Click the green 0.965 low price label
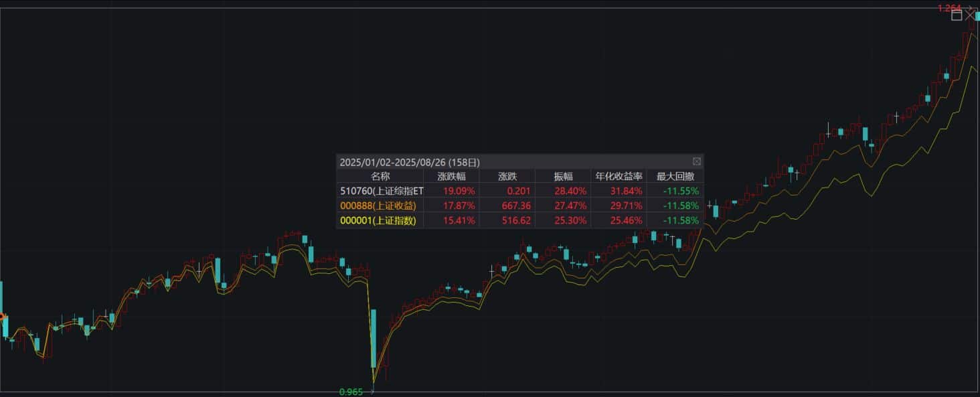This screenshot has height=397, width=980. (x=351, y=392)
